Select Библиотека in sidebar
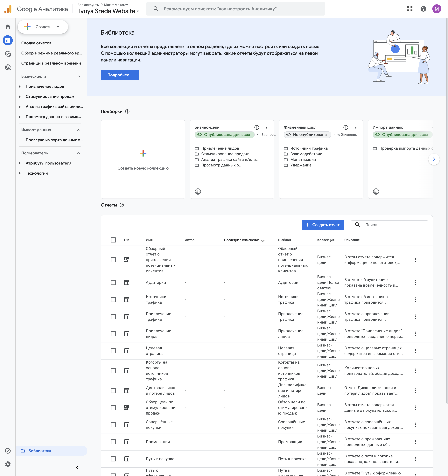Screen dimensions: 448x476 (x=52, y=451)
